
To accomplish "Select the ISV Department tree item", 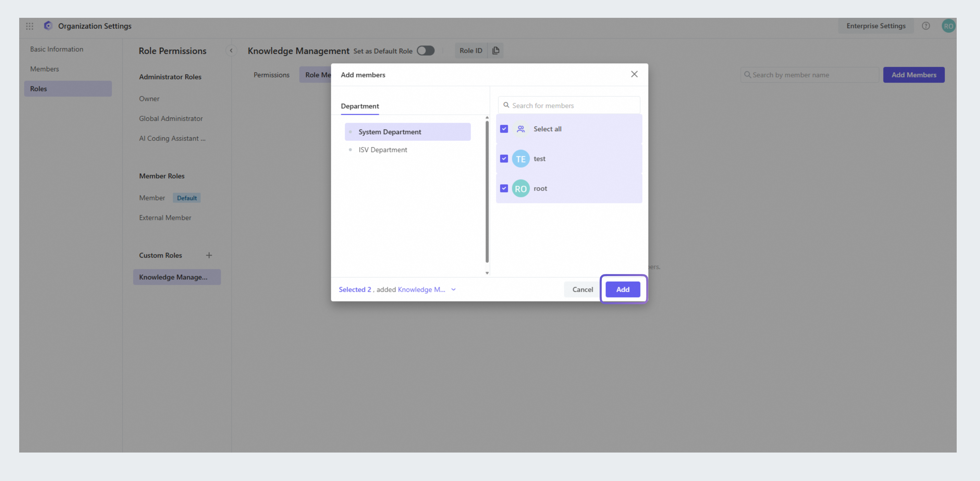I will [x=382, y=150].
